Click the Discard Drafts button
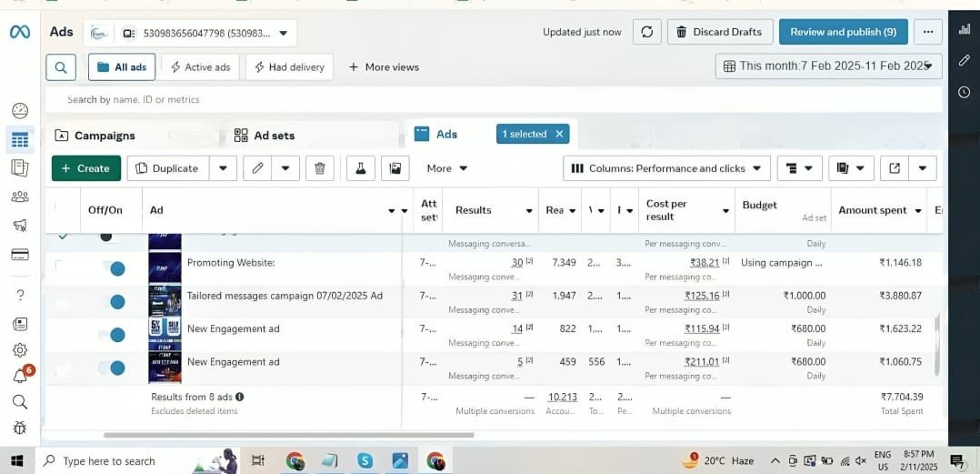Image resolution: width=980 pixels, height=474 pixels. pyautogui.click(x=720, y=32)
